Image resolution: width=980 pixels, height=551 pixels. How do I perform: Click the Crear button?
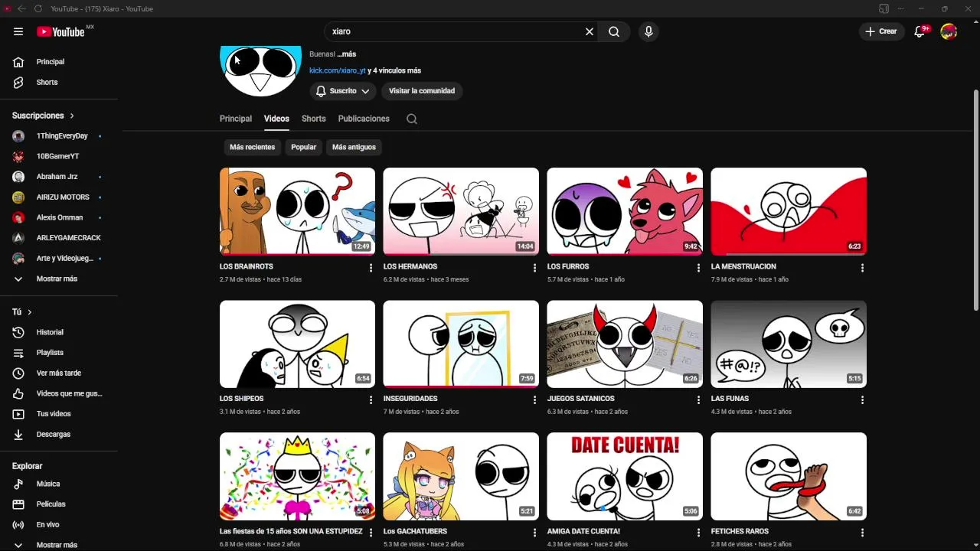point(881,31)
